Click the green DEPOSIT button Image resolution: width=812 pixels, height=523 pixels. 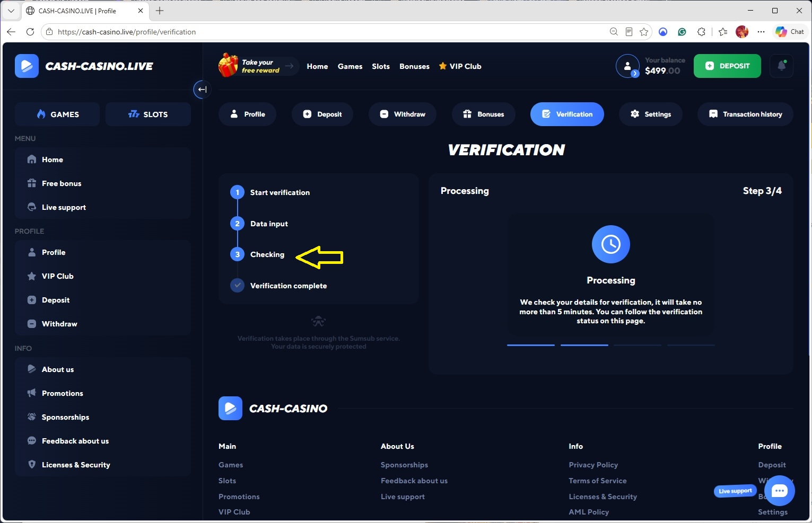coord(727,66)
